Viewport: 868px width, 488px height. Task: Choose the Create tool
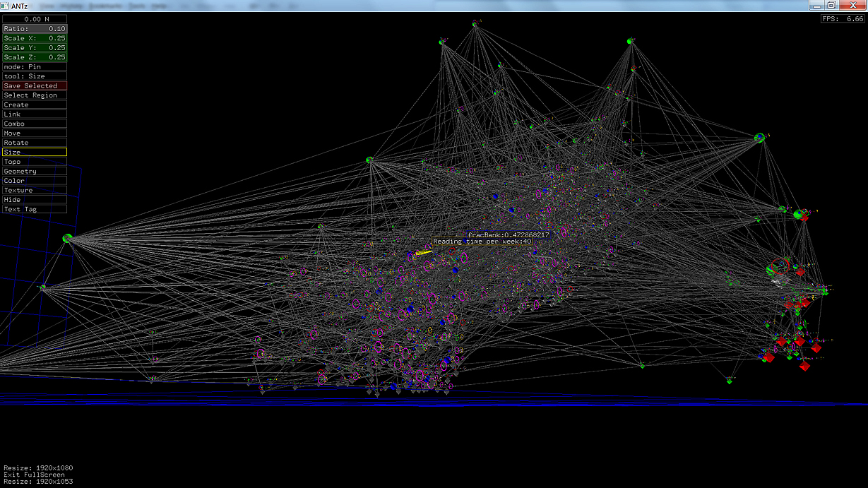click(x=35, y=105)
